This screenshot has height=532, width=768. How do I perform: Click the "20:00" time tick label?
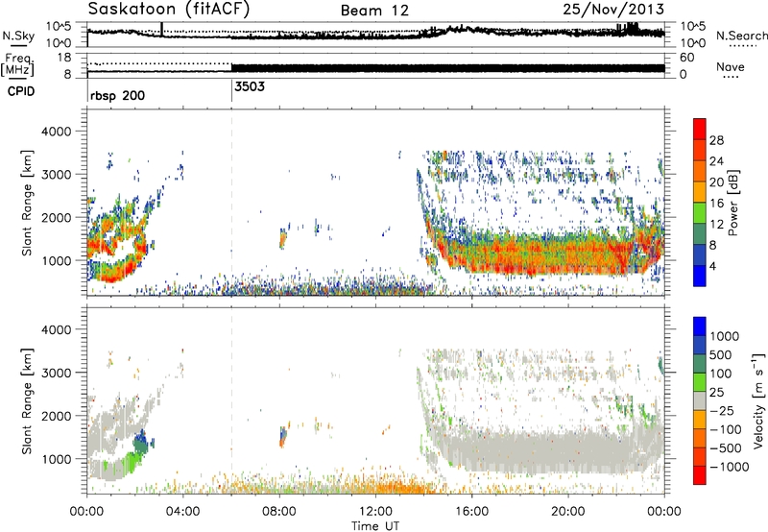568,512
